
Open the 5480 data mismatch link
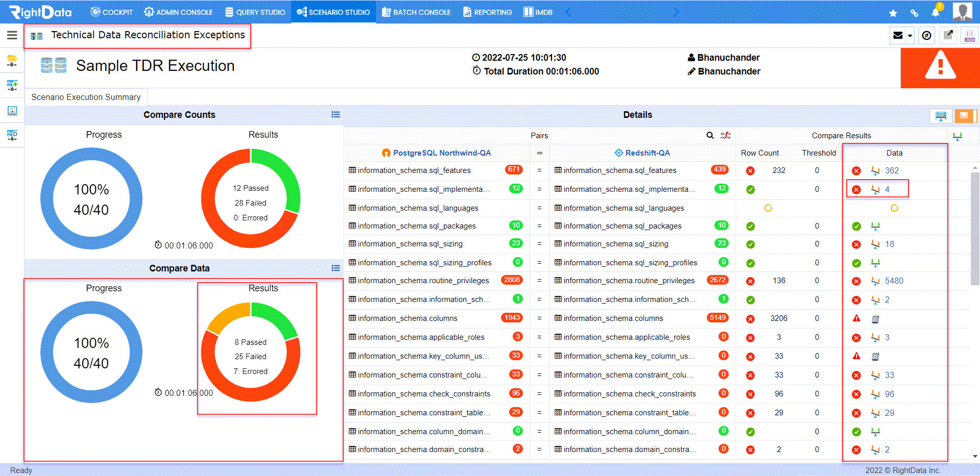point(894,281)
